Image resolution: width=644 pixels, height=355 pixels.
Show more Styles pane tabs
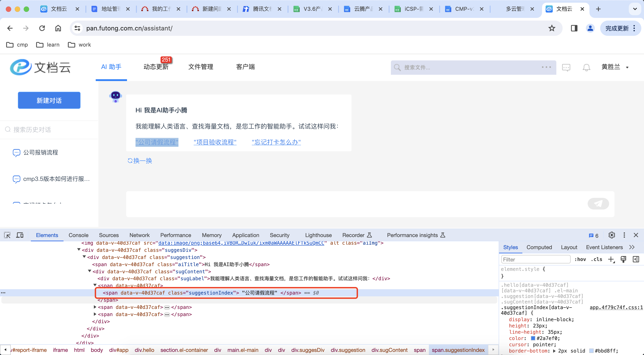632,247
